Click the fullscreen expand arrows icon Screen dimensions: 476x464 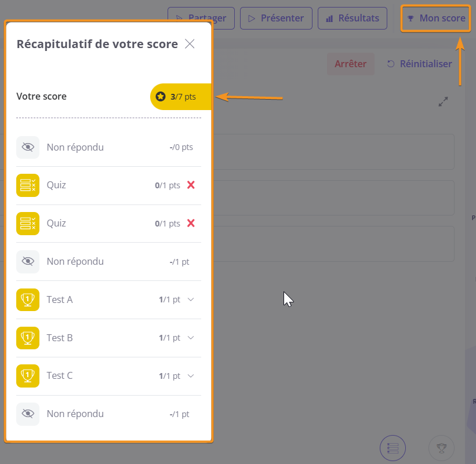click(x=443, y=101)
